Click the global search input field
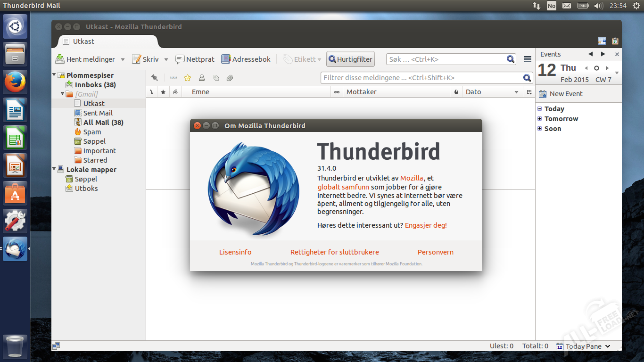 [x=446, y=59]
